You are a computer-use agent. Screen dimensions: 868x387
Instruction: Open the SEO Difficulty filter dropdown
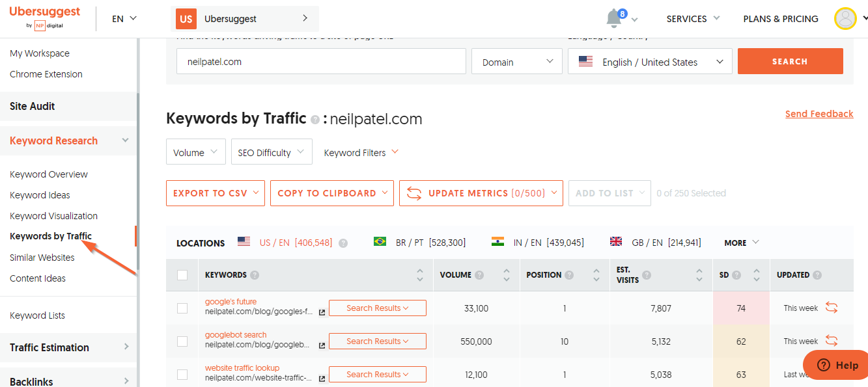[x=272, y=152]
